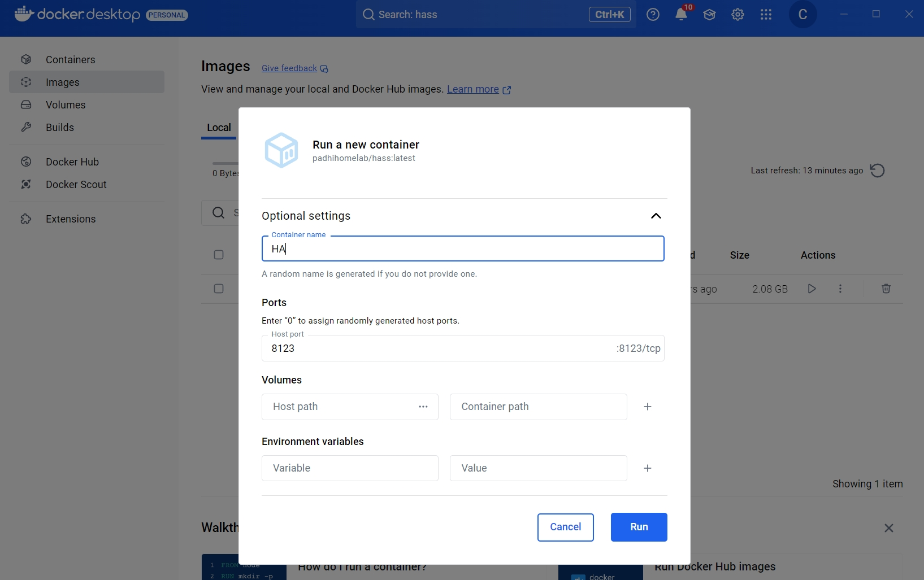Delete the image with trash icon

[886, 289]
